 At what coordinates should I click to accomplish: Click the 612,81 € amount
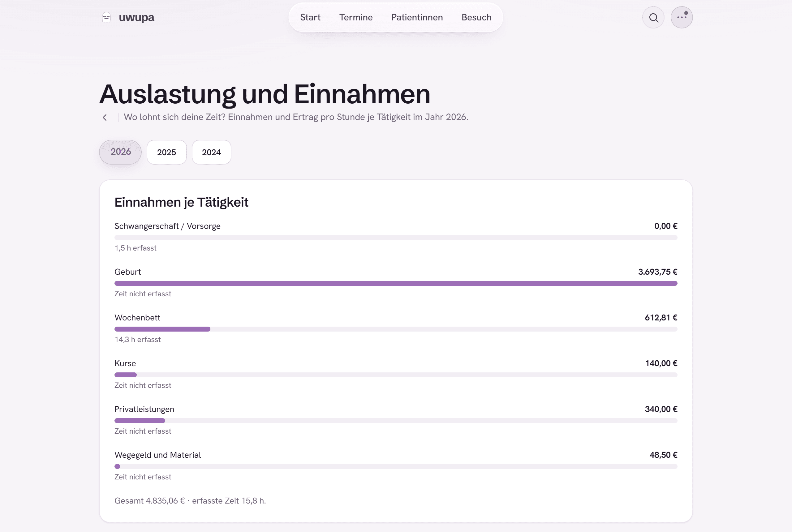click(661, 318)
